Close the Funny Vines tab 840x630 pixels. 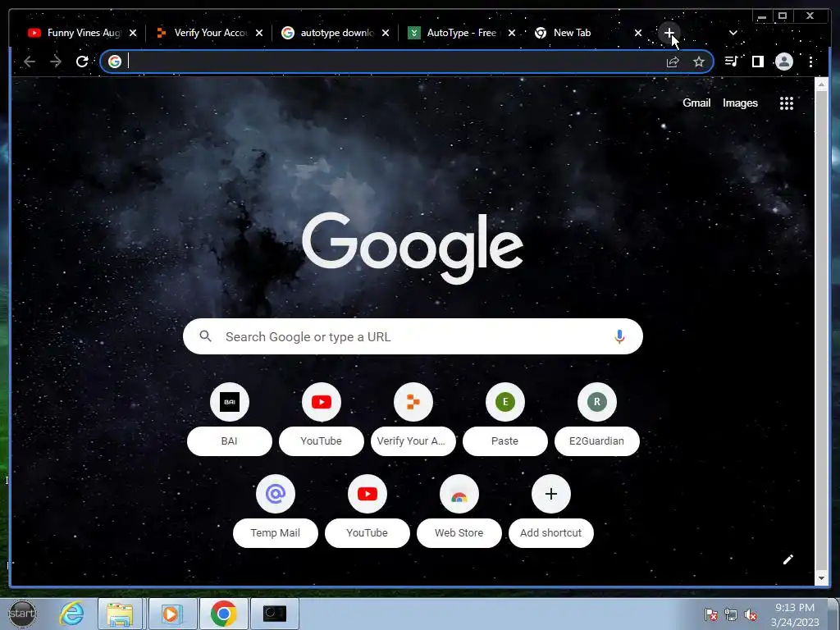[133, 33]
